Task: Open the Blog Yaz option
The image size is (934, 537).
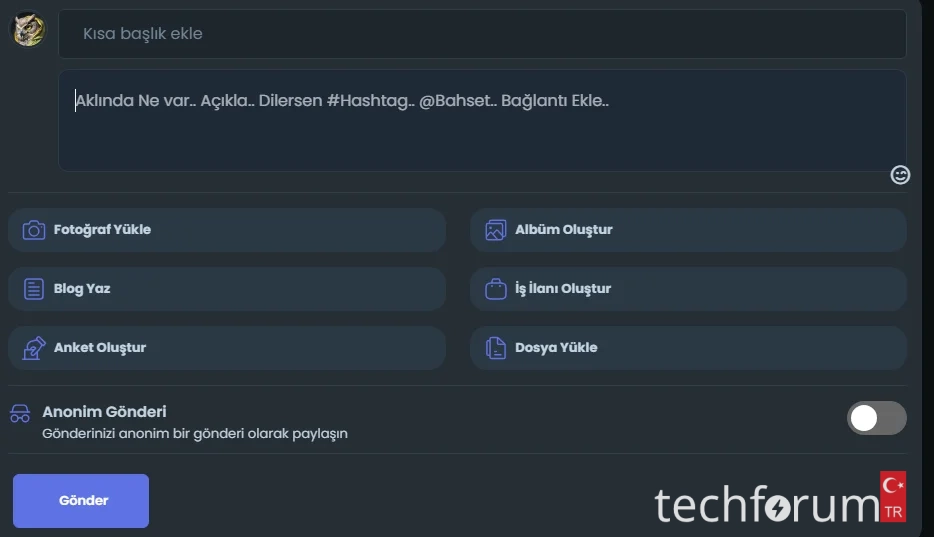Action: pos(82,289)
